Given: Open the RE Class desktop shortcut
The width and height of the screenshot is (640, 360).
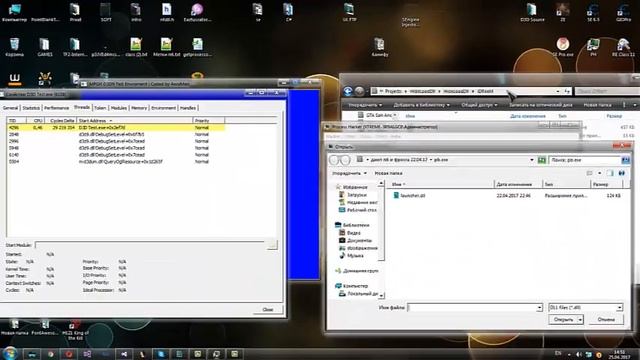Looking at the screenshot, I should (623, 47).
